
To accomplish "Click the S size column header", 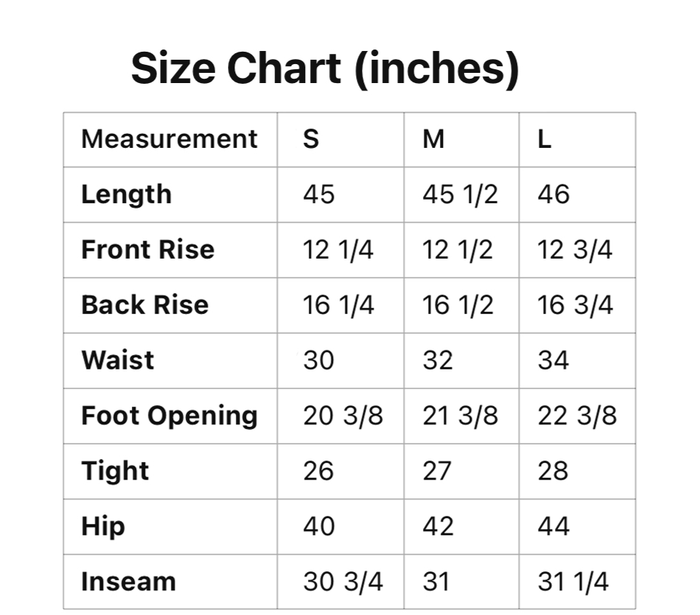I will pos(311,139).
